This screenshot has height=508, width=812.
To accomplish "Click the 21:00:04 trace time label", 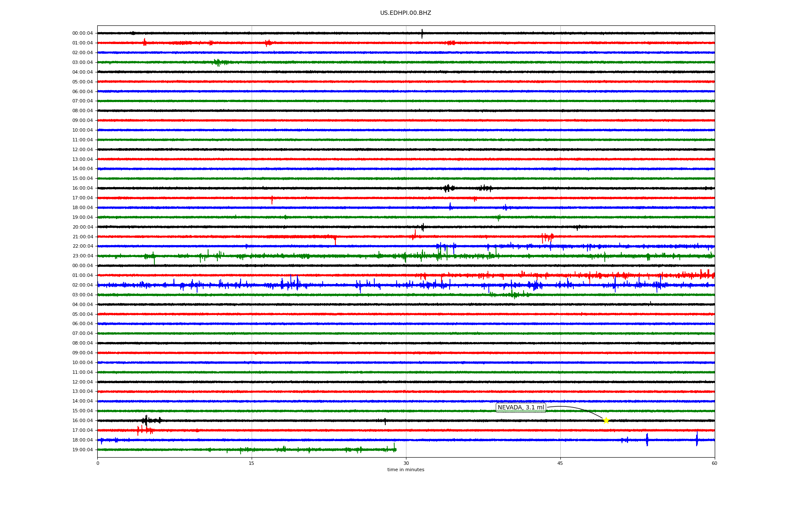I will pyautogui.click(x=82, y=237).
